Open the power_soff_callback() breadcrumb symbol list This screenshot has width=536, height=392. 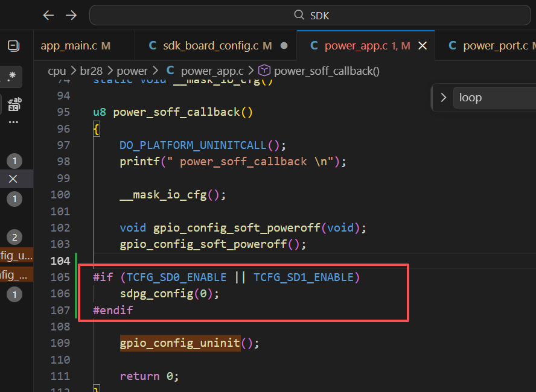pyautogui.click(x=327, y=71)
